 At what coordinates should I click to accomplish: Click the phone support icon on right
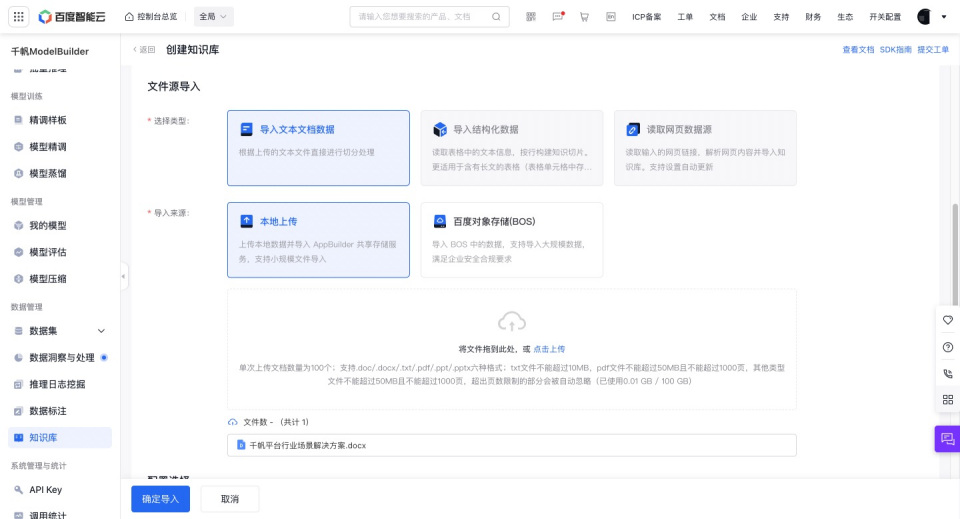click(x=947, y=373)
